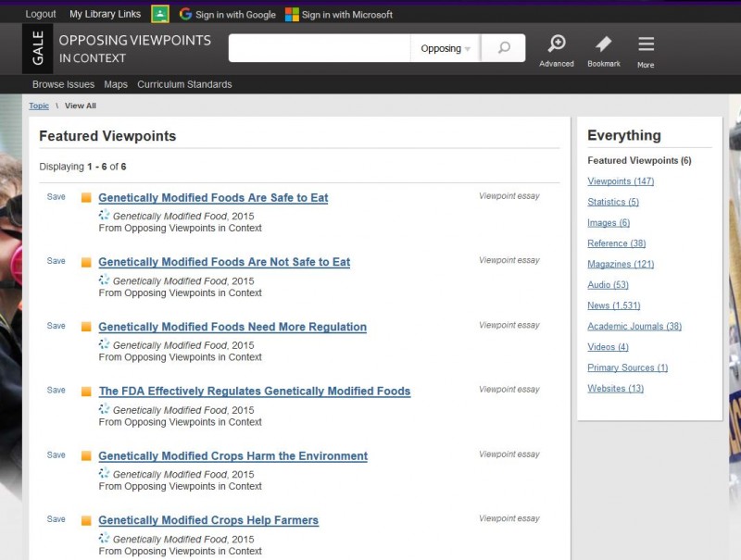Viewport: 741px width, 560px height.
Task: Select Featured Viewpoints (6) in the sidebar
Action: click(x=639, y=160)
